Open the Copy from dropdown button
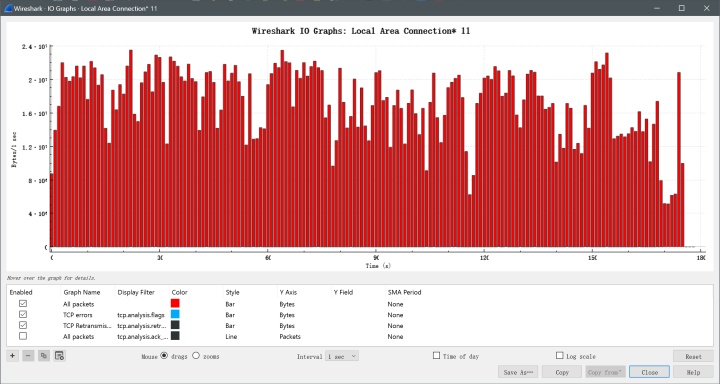This screenshot has width=720, height=384. click(605, 372)
